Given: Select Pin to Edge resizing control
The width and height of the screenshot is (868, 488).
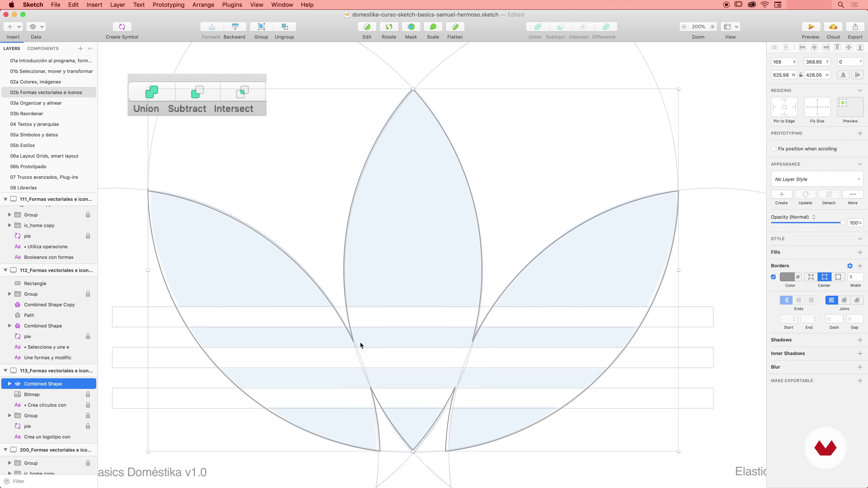Looking at the screenshot, I should [784, 107].
